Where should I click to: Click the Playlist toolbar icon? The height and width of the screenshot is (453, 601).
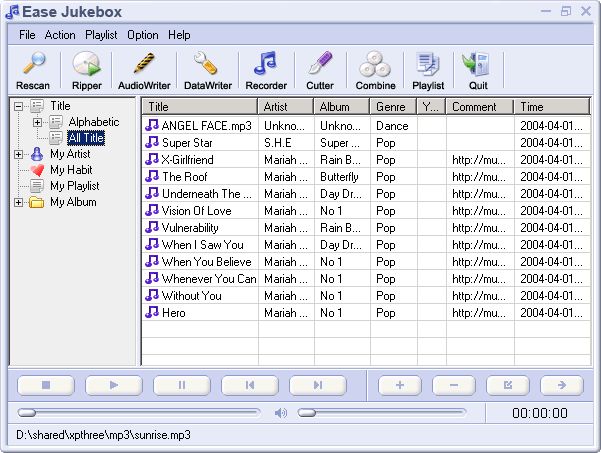[x=428, y=64]
